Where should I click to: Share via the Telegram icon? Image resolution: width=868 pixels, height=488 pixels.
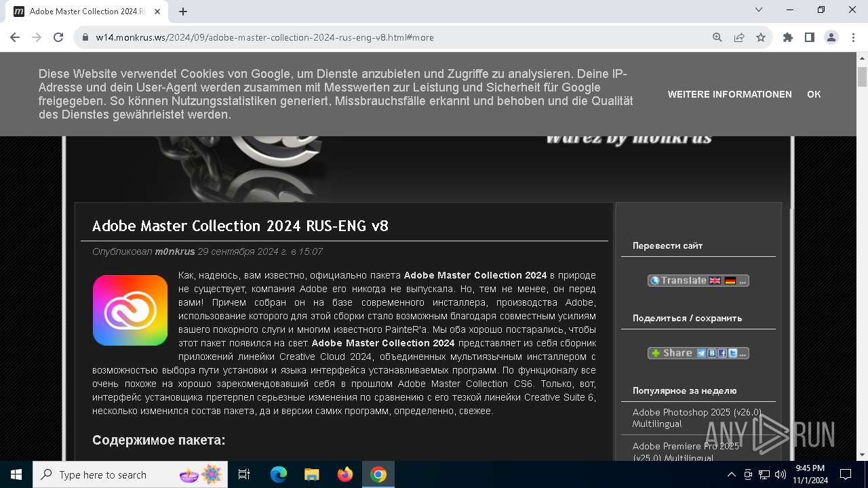701,353
